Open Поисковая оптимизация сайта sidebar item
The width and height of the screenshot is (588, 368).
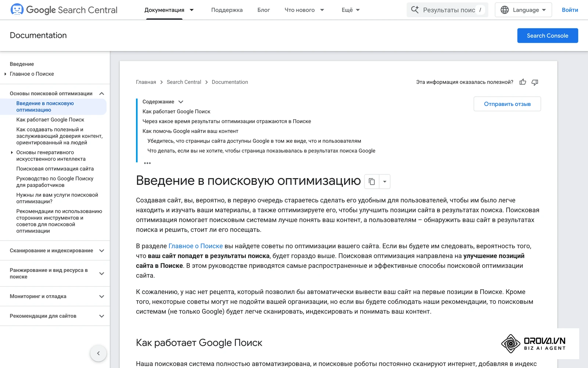coord(55,169)
